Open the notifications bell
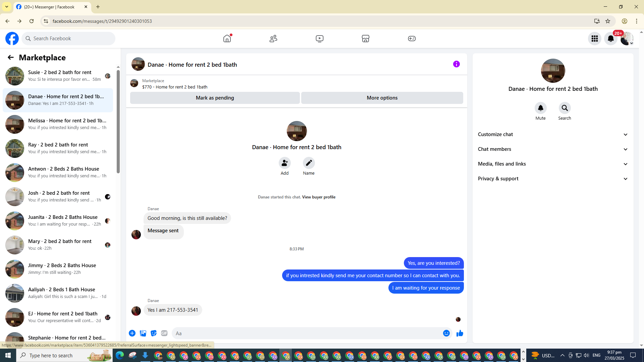 tap(611, 39)
